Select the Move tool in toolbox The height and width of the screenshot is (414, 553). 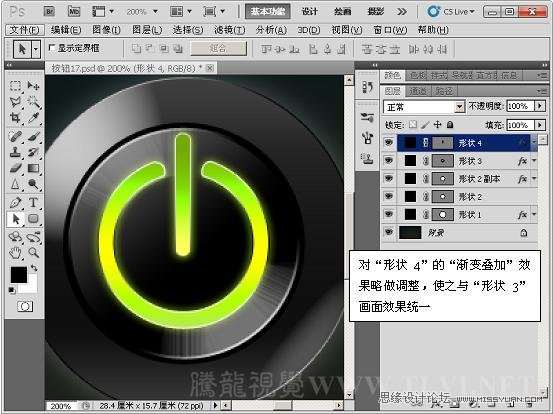(34, 86)
